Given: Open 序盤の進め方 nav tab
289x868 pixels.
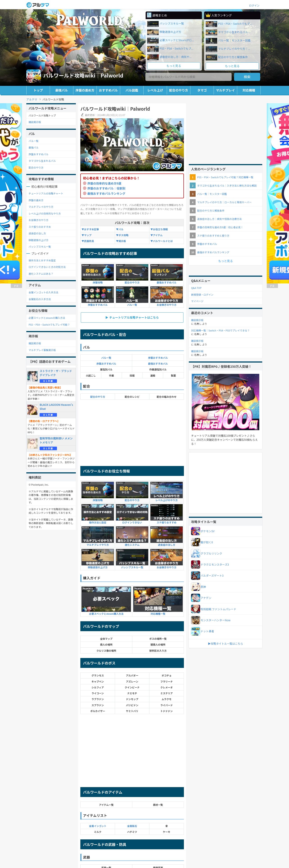Looking at the screenshot, I should pos(85,90).
